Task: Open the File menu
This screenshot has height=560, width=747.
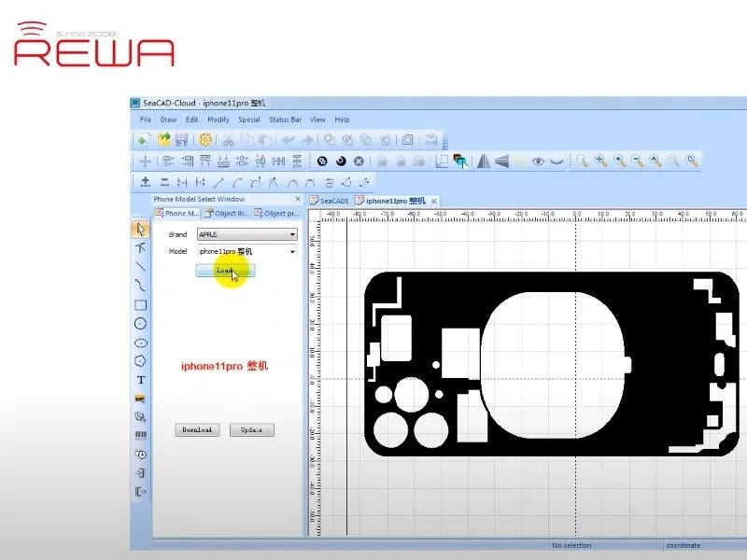Action: (x=146, y=119)
